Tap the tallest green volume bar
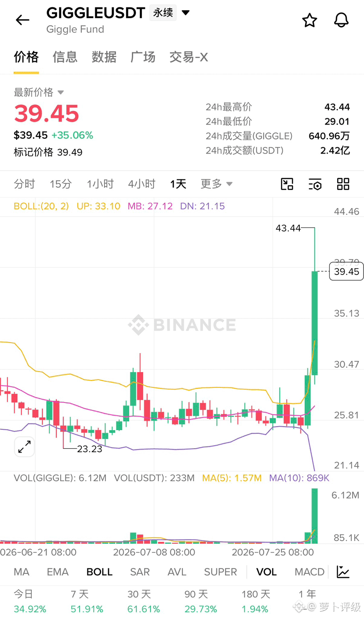 tap(314, 516)
